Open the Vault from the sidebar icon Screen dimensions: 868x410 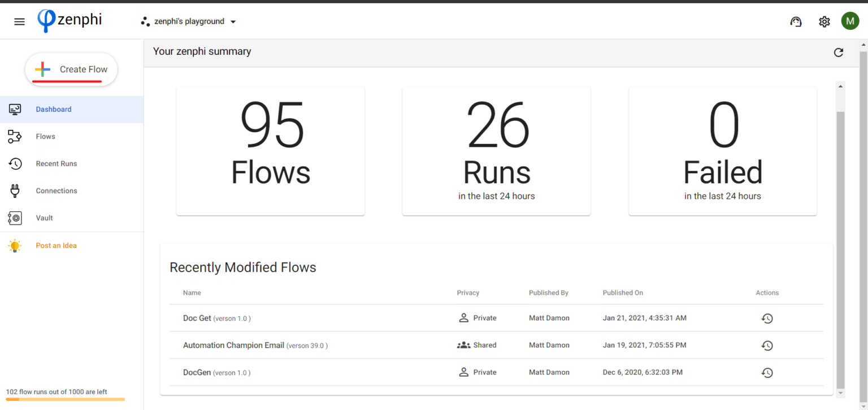pos(15,217)
